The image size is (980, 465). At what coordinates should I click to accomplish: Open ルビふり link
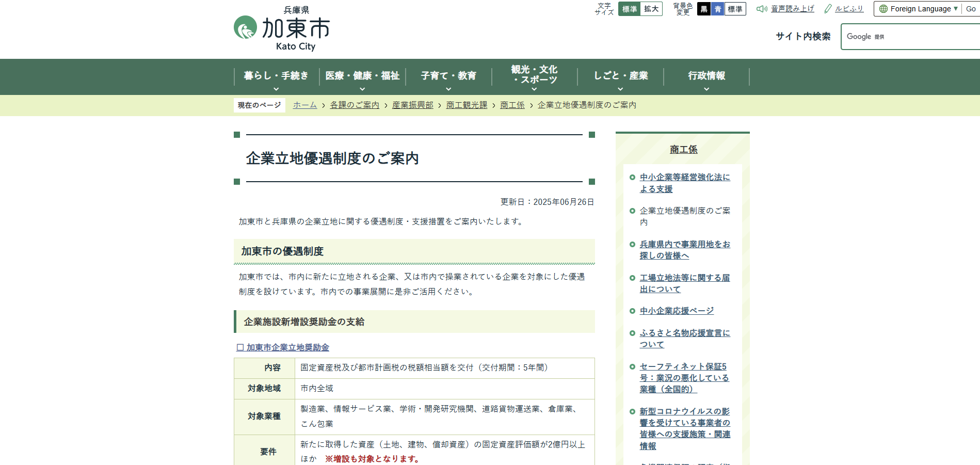(x=849, y=9)
